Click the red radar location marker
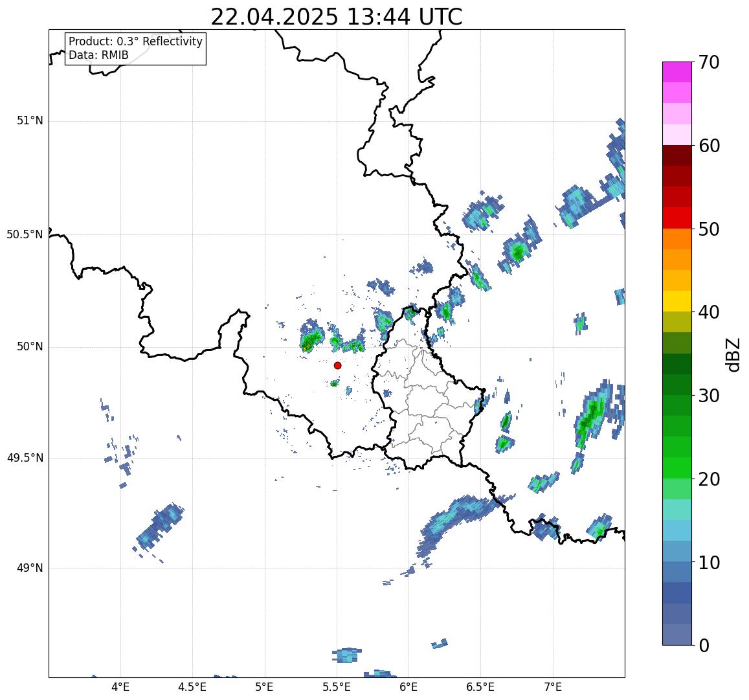 pyautogui.click(x=338, y=365)
